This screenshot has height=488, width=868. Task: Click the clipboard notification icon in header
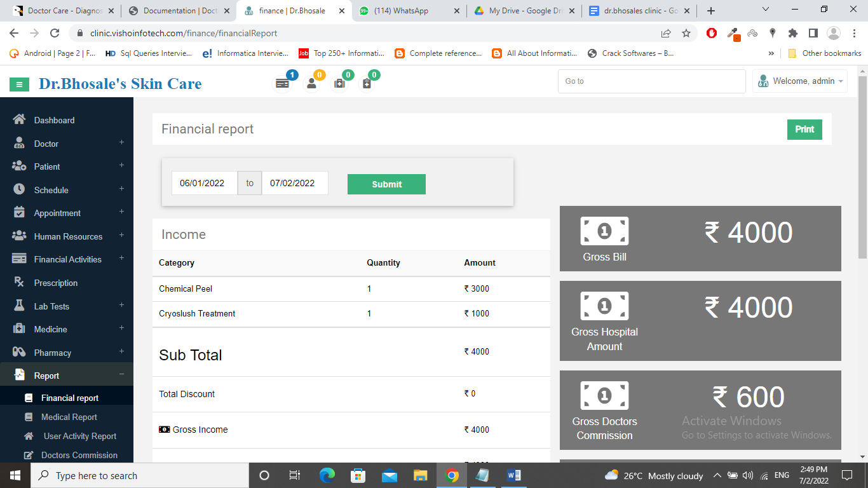pyautogui.click(x=367, y=83)
